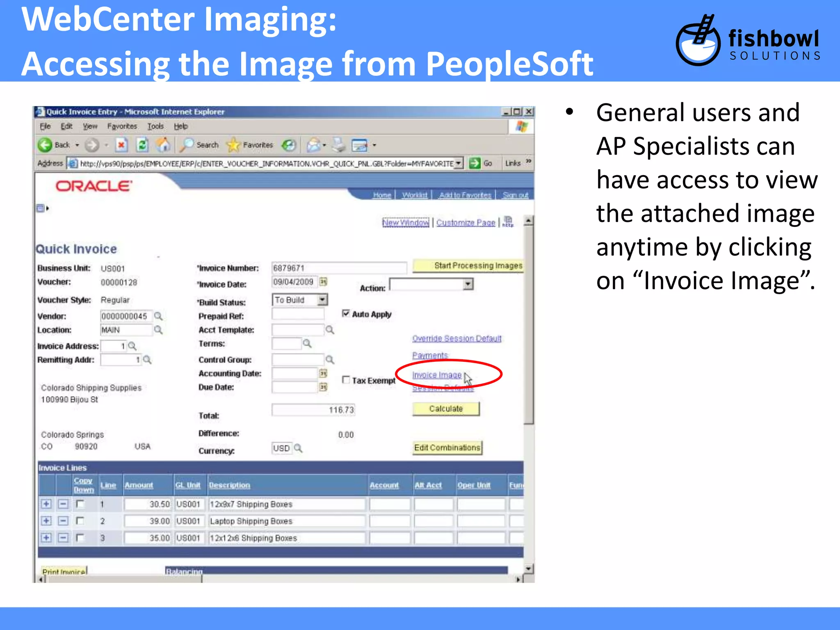Click the green Go arrow button
Viewport: 840px width, 630px height.
click(x=475, y=163)
